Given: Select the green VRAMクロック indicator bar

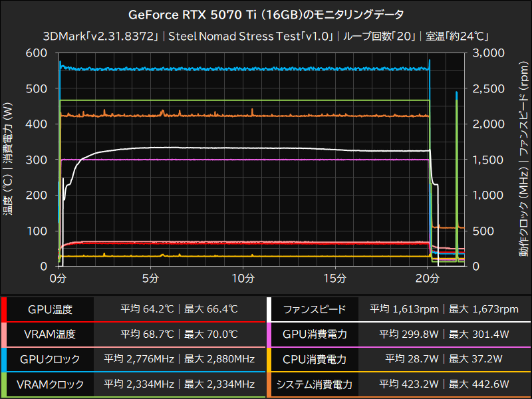Looking at the screenshot, I should pyautogui.click(x=5, y=384).
